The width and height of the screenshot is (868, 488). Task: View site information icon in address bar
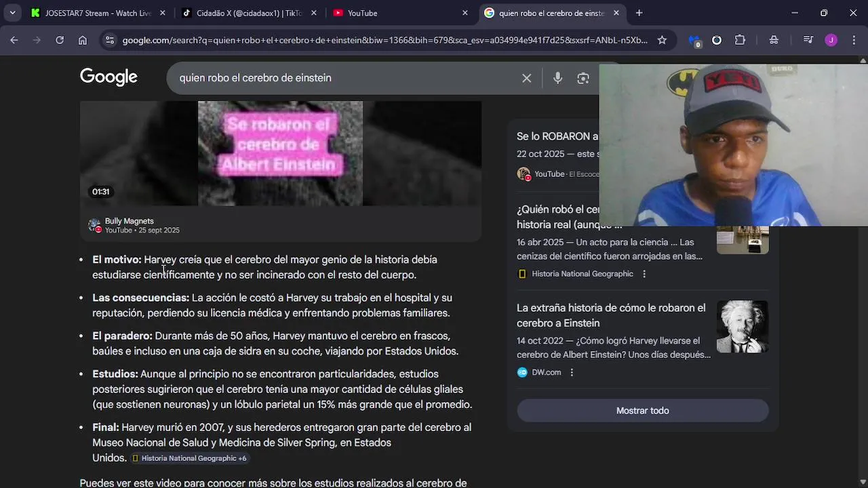110,40
